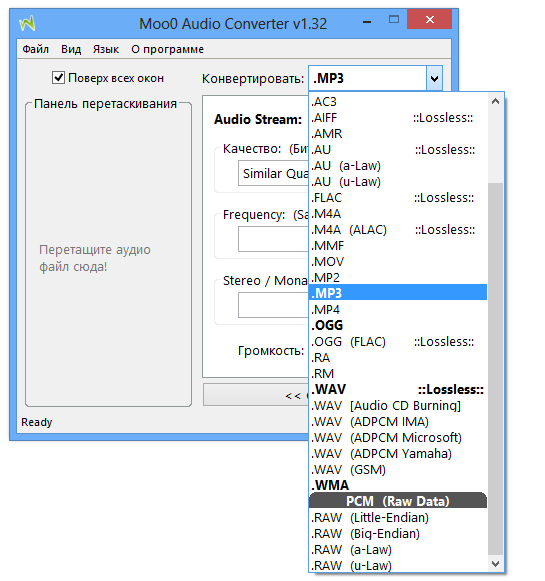The image size is (545, 581).
Task: Pick the .RM format
Action: tap(398, 374)
